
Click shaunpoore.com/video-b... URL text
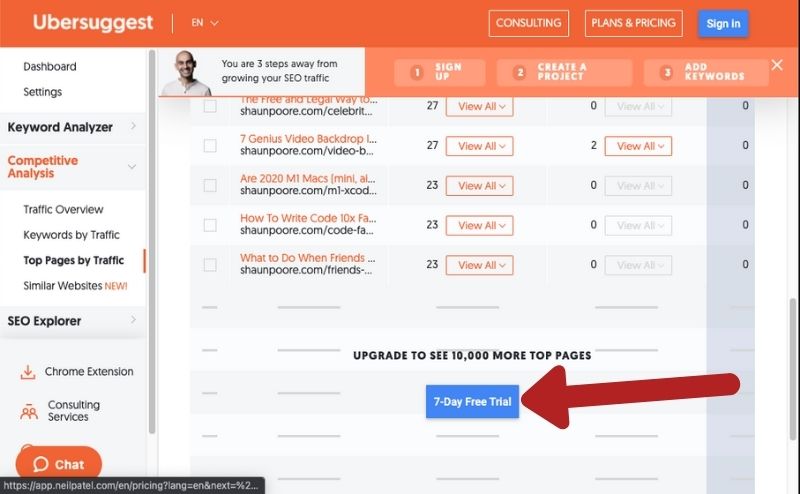(x=307, y=151)
